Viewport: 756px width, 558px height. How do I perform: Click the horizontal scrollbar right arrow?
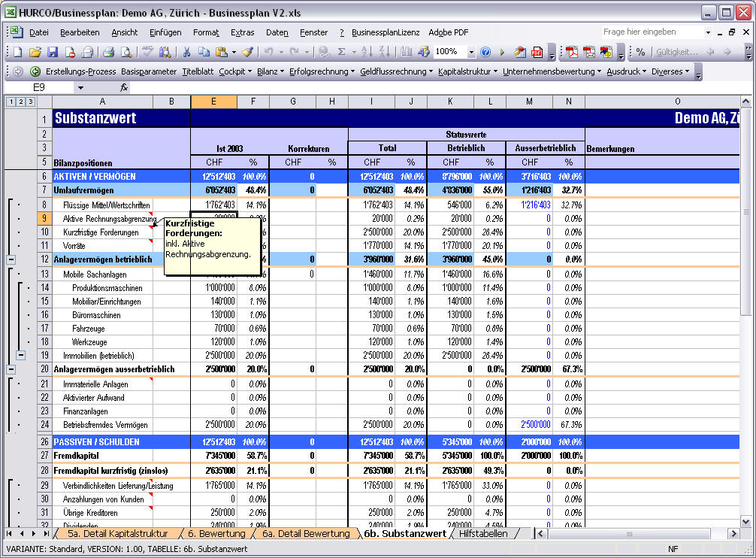(733, 533)
